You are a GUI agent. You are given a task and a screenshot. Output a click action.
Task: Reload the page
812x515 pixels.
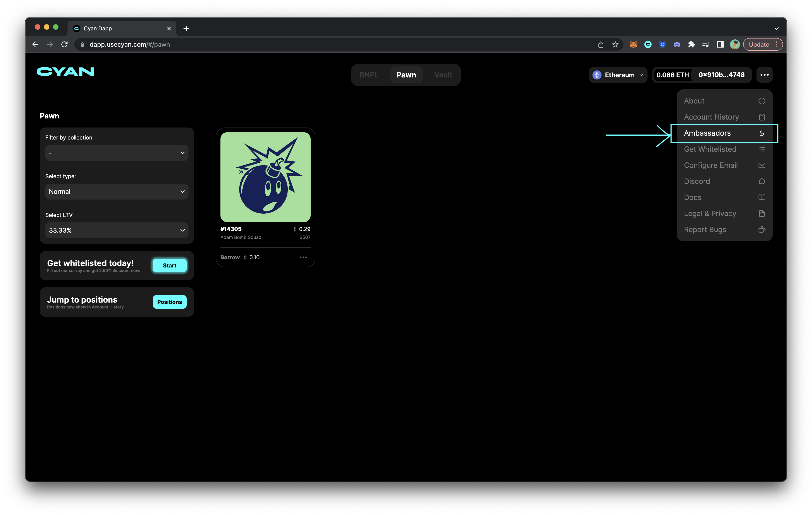coord(64,44)
